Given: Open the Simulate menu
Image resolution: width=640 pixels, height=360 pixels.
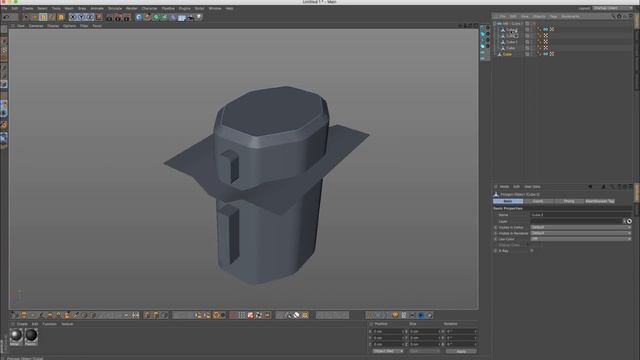Looking at the screenshot, I should [x=115, y=8].
